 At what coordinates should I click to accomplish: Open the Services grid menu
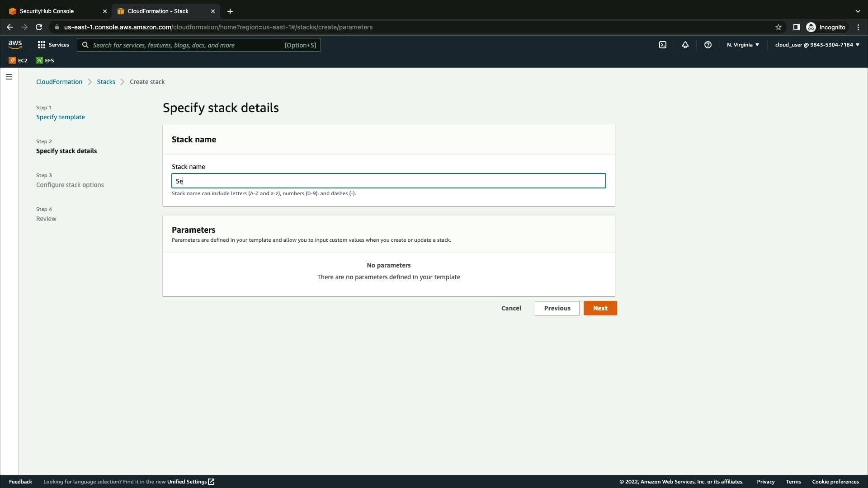pos(53,45)
